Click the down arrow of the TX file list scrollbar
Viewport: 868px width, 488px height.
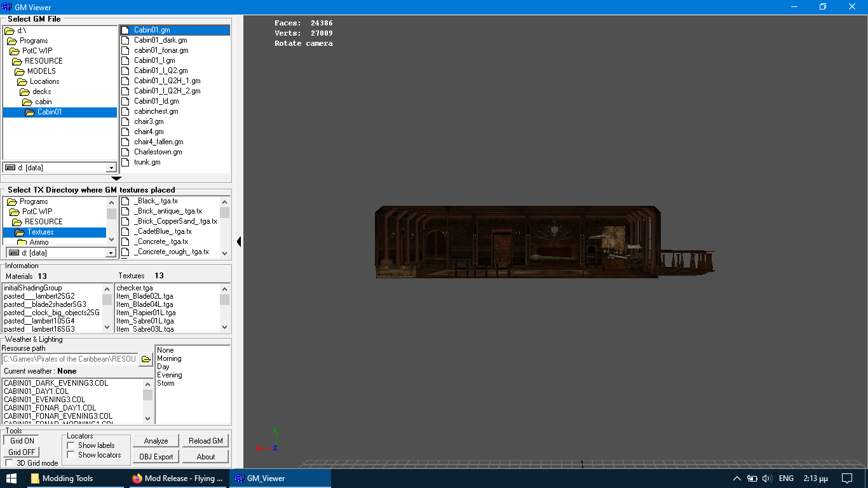pos(224,253)
